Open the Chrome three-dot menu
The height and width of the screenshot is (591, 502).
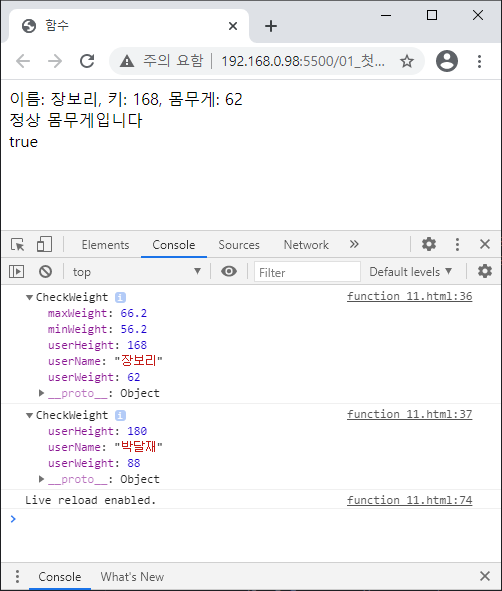[x=479, y=61]
